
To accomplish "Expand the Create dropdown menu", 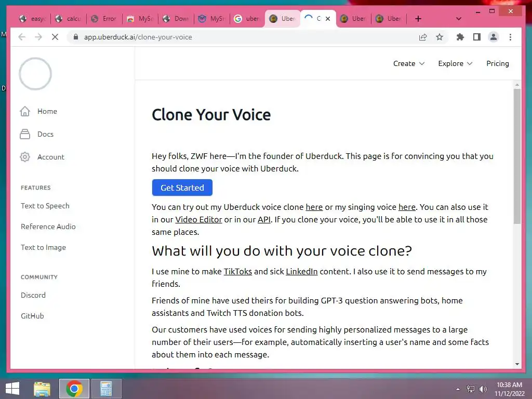I will tap(408, 63).
